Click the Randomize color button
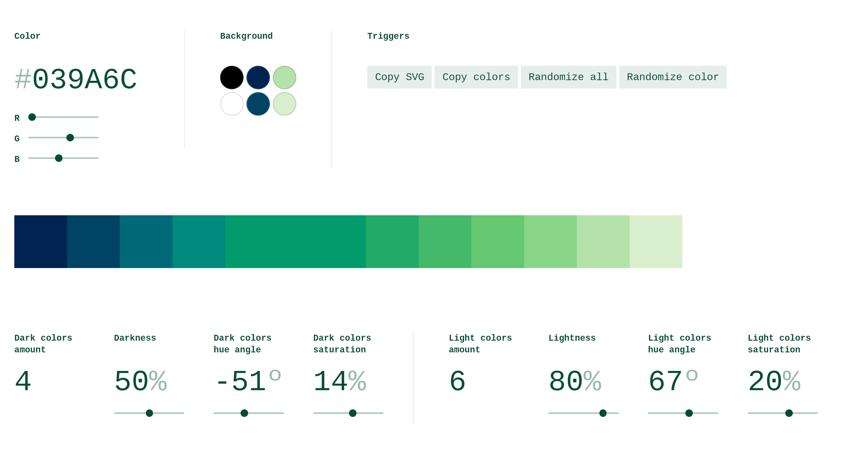Image resolution: width=868 pixels, height=468 pixels. 673,77
